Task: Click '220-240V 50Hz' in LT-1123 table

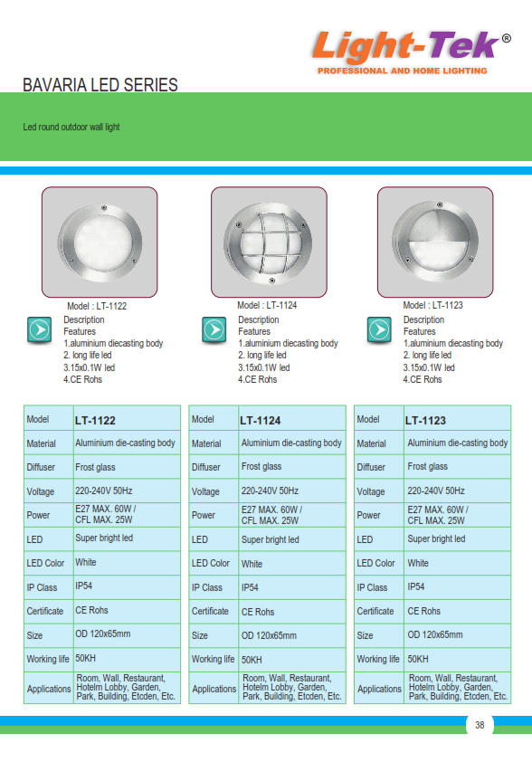Action: pos(436,491)
